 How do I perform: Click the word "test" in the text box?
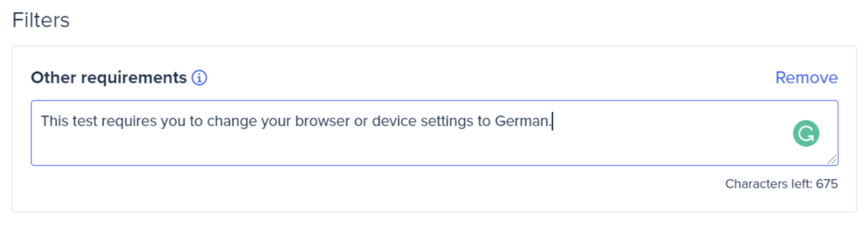pyautogui.click(x=84, y=121)
